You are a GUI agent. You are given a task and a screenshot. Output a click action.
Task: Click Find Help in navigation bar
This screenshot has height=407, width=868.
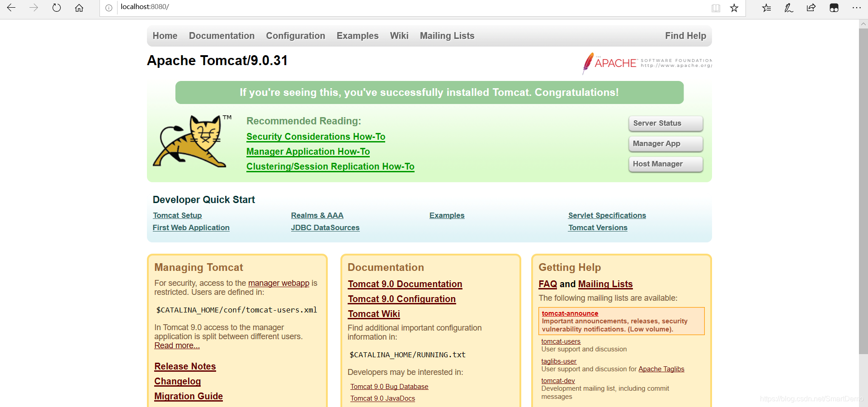click(x=685, y=36)
